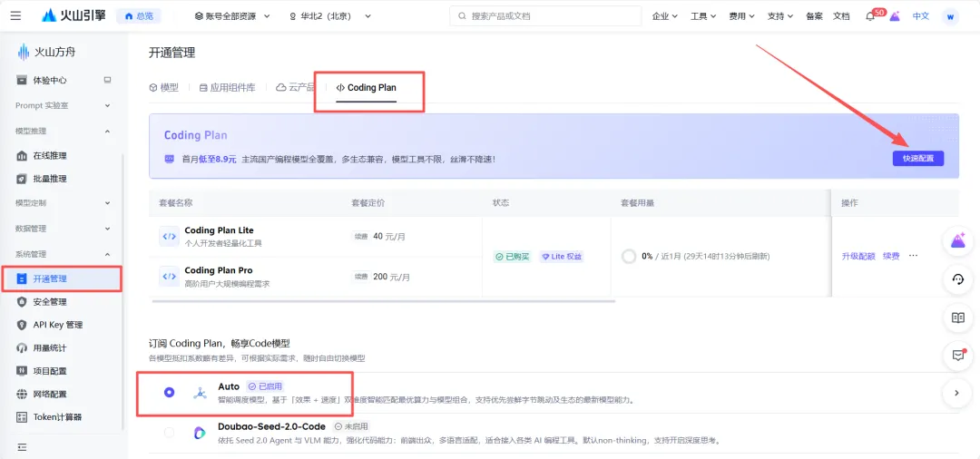Image resolution: width=980 pixels, height=459 pixels.
Task: Click the Auto model icon
Action: [x=200, y=393]
